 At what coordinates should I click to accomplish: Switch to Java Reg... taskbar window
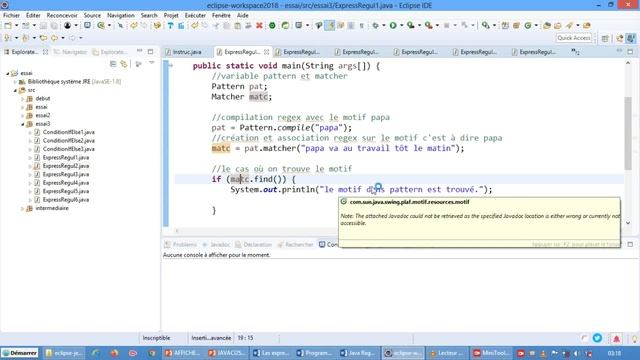pos(359,353)
